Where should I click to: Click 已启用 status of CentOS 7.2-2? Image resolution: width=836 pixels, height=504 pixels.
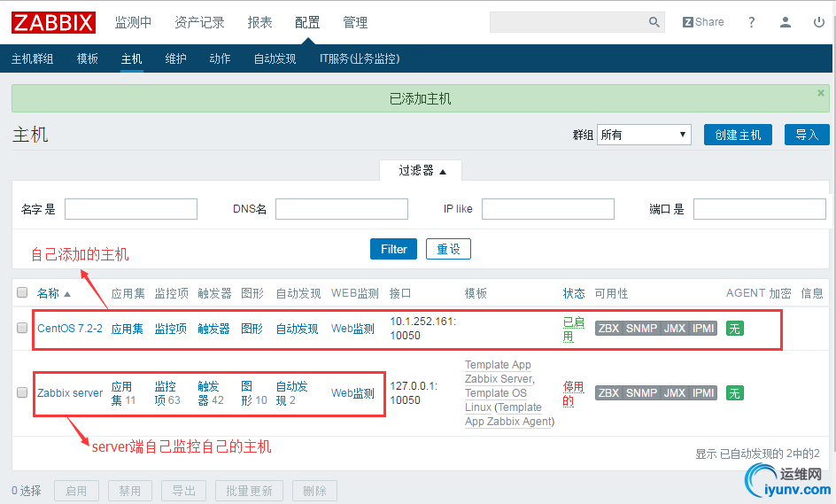click(x=574, y=330)
